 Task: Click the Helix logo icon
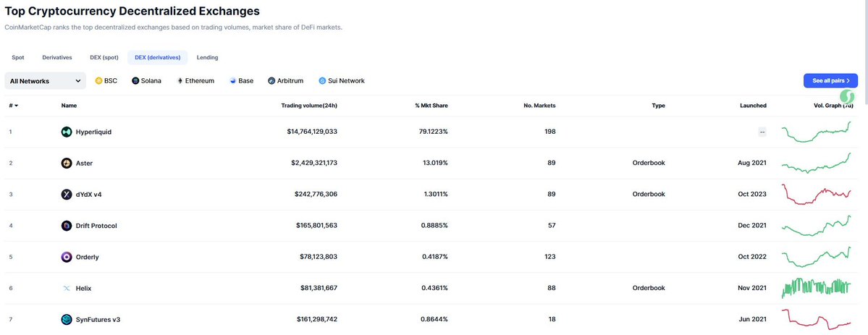[x=67, y=288]
